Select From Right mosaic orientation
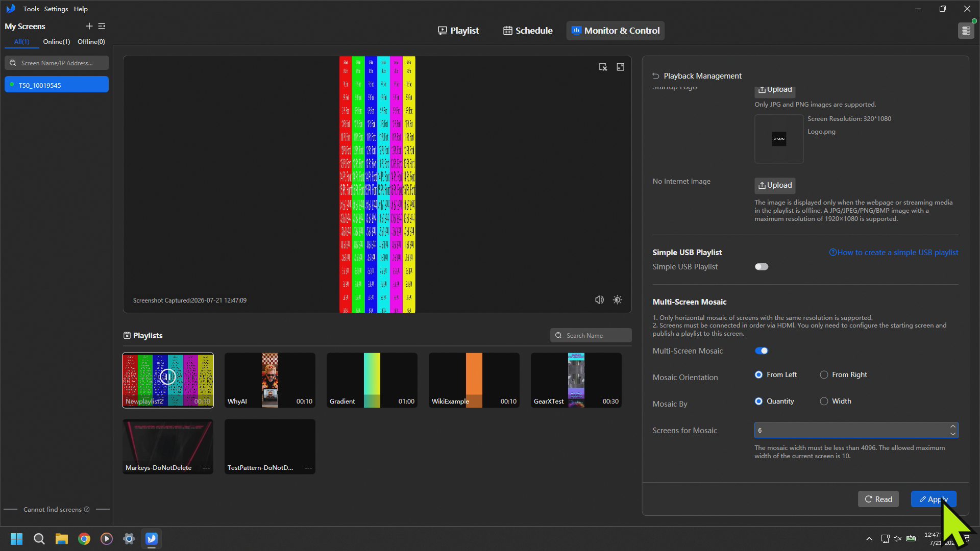 tap(824, 375)
